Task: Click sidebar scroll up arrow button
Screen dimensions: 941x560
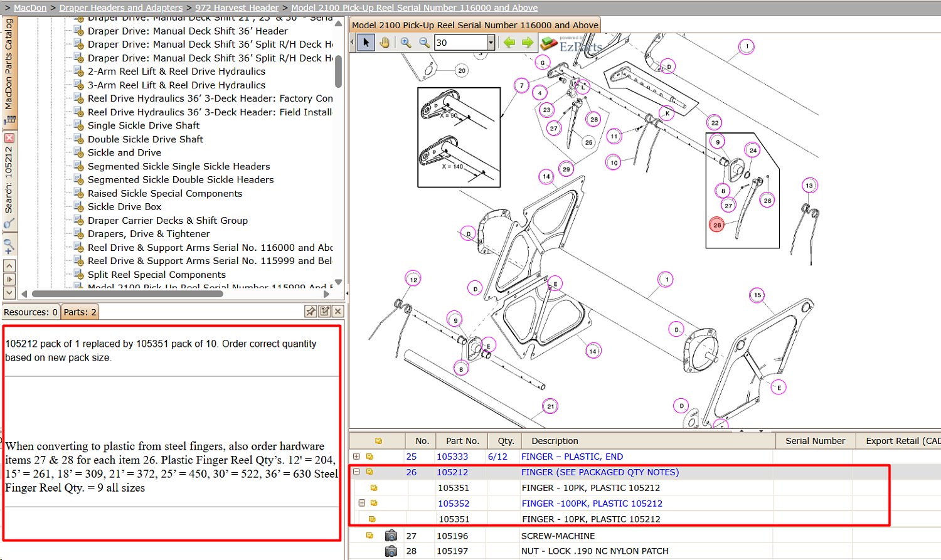Action: [9, 266]
